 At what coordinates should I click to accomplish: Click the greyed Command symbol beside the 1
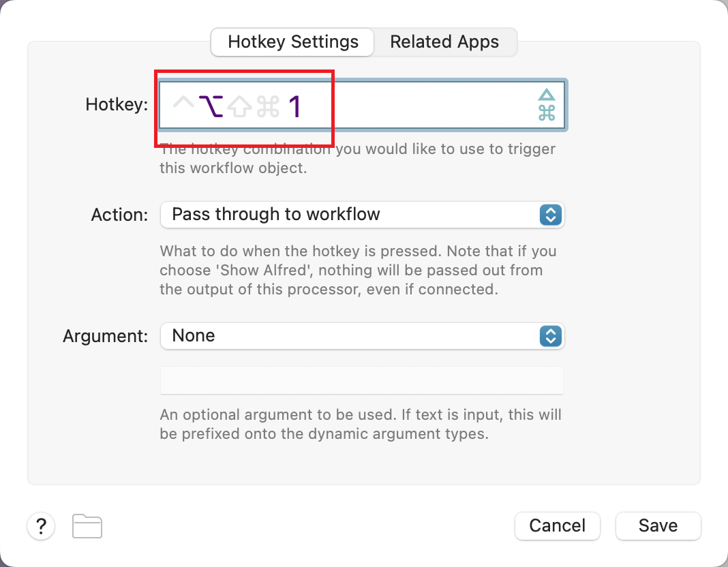click(268, 106)
